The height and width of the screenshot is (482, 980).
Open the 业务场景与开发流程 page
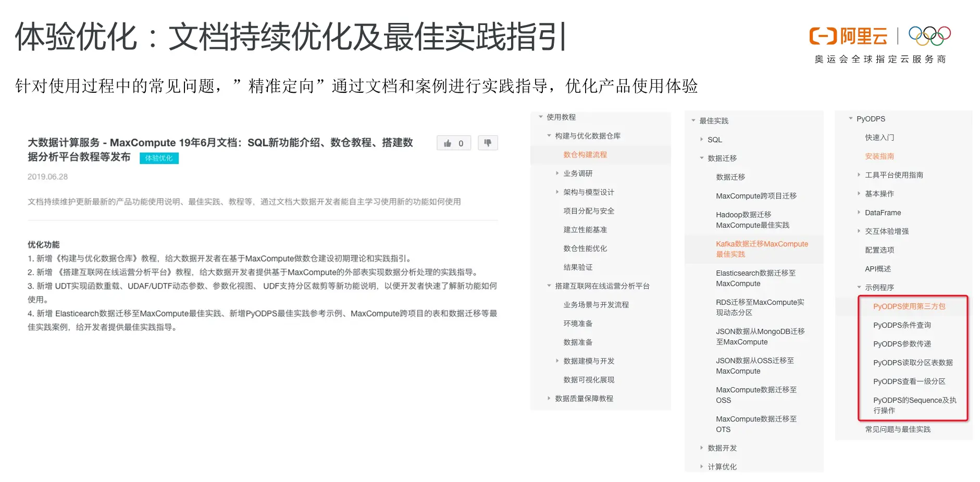(596, 305)
